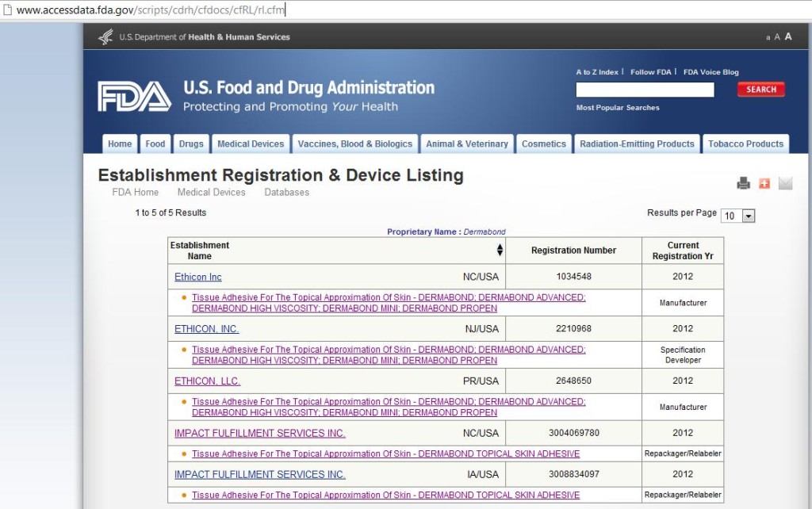The image size is (812, 509).
Task: Open the Drugs tab
Action: [x=191, y=144]
